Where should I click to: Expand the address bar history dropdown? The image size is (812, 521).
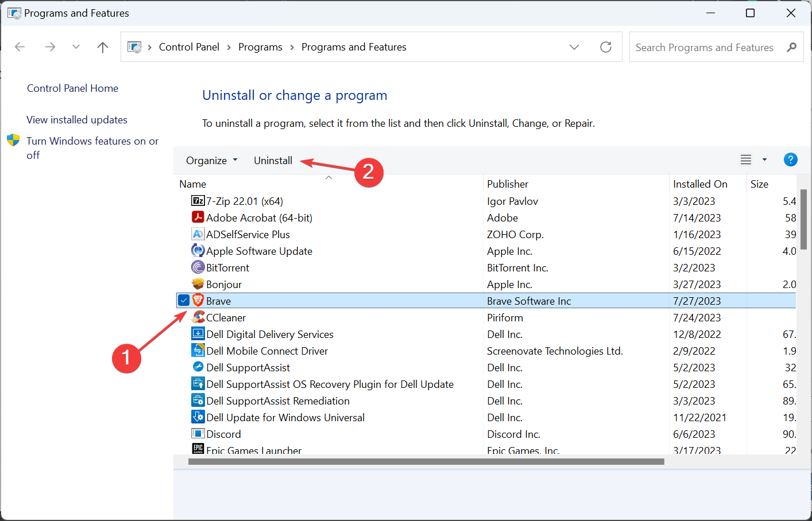click(x=574, y=47)
